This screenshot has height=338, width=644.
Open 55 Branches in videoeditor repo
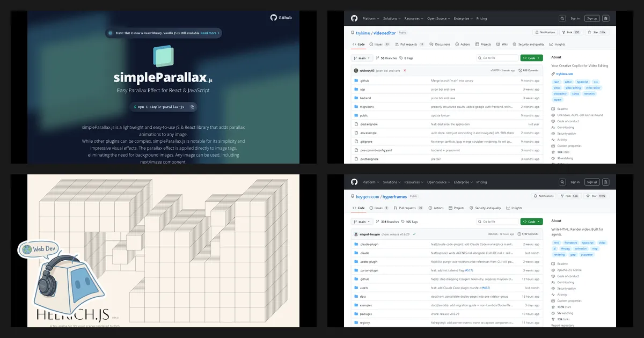point(387,58)
